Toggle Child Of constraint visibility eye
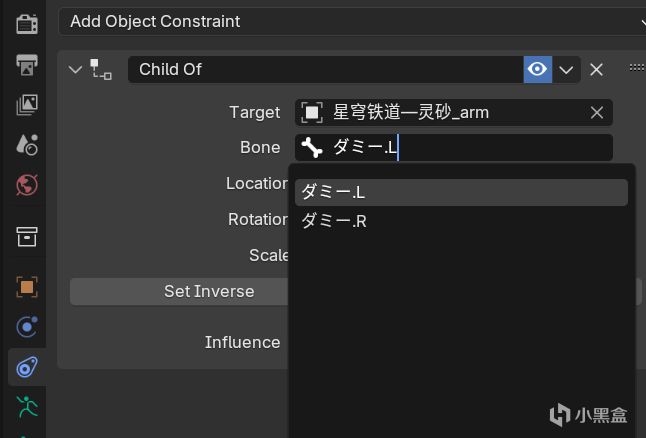This screenshot has height=438, width=646. coord(538,69)
